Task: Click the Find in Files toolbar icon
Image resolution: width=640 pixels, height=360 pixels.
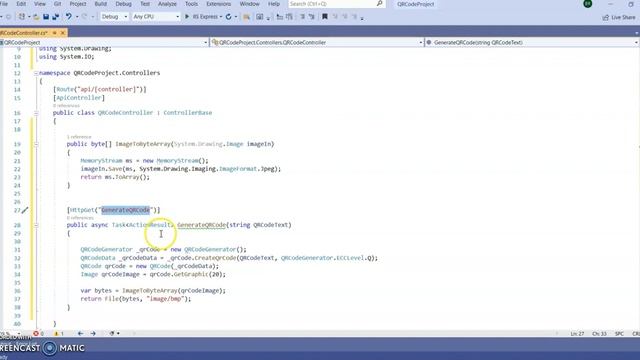Action: [x=247, y=17]
